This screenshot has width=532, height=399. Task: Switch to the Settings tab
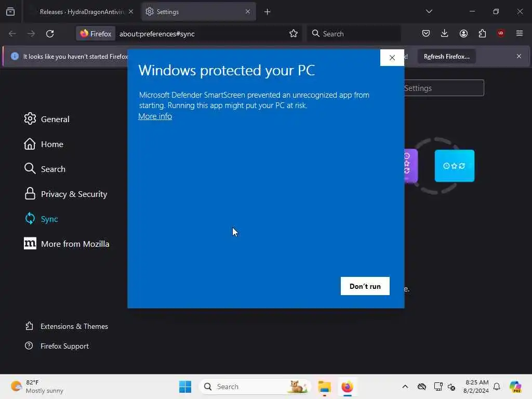198,12
